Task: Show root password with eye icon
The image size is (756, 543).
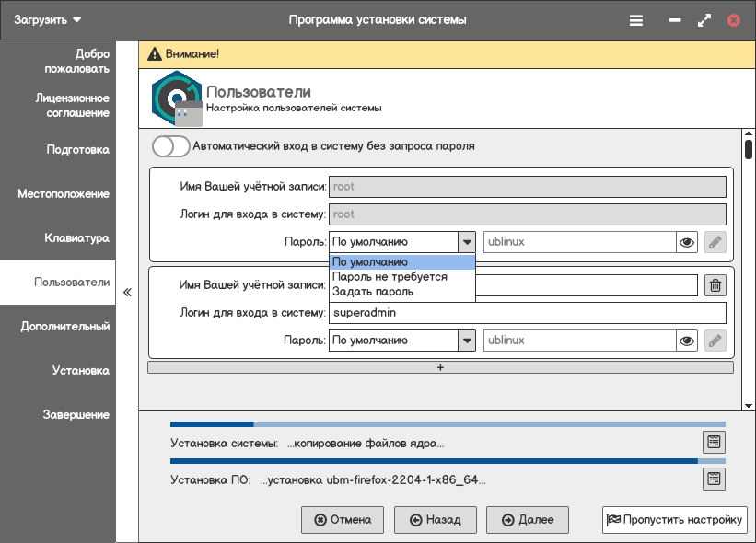Action: [x=686, y=242]
